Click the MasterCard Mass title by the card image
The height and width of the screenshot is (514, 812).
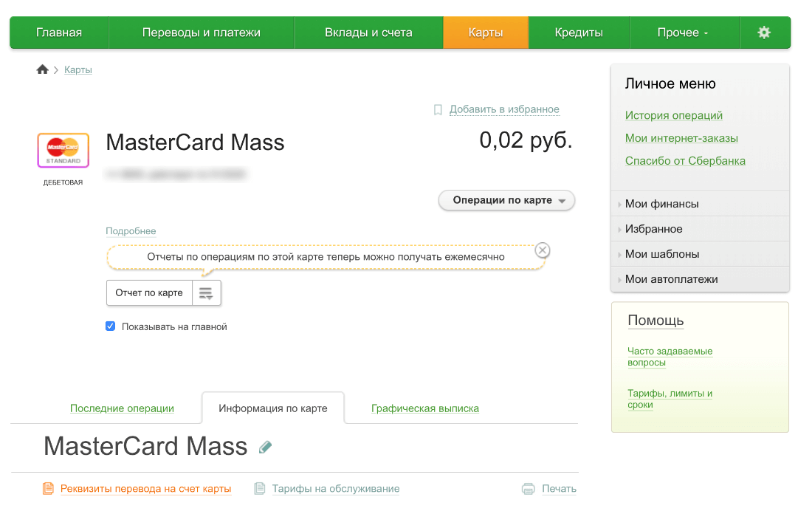coord(195,143)
